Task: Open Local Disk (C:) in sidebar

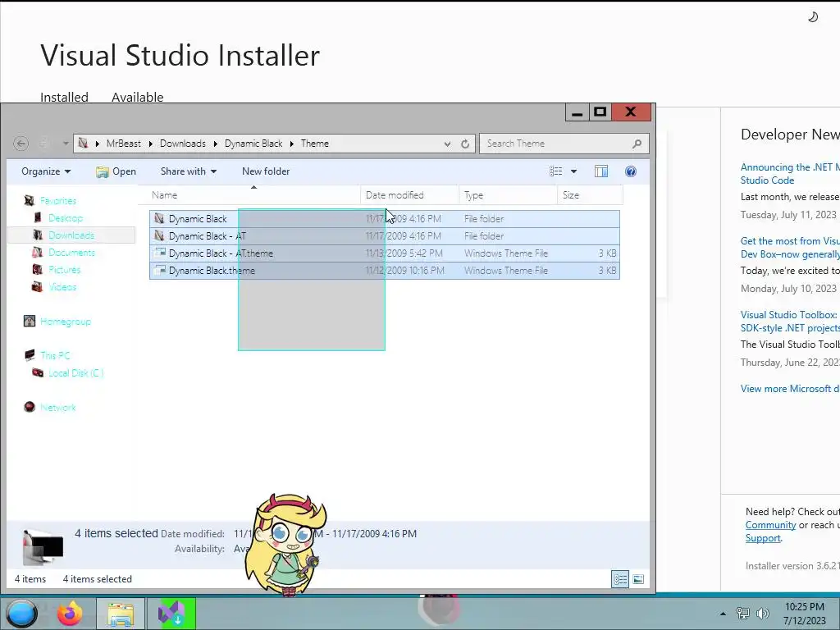Action: coord(75,373)
